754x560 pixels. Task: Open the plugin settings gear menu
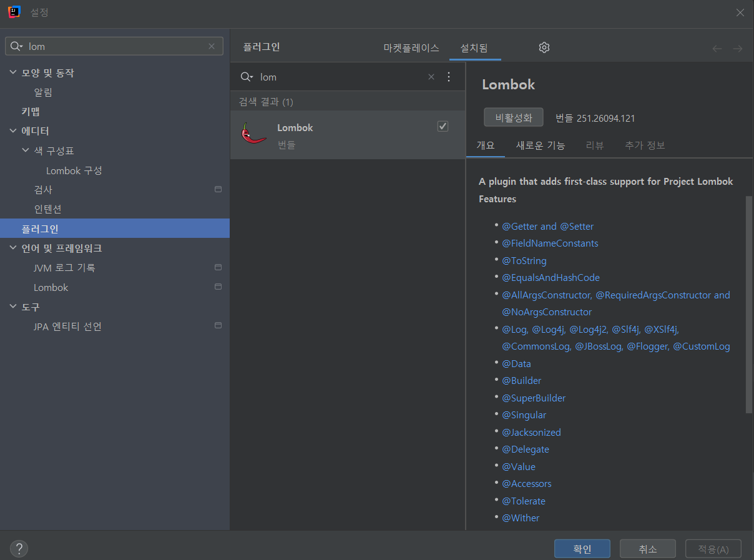(544, 47)
